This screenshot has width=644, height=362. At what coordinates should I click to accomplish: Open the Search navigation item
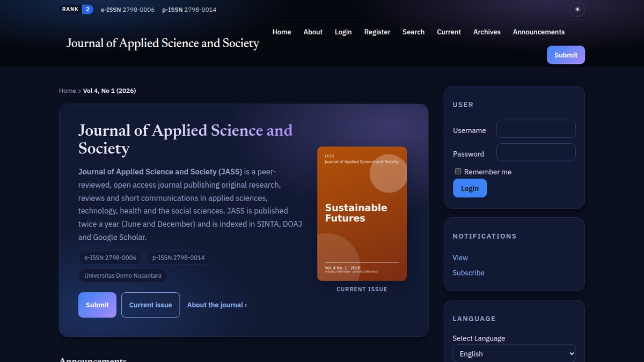tap(414, 32)
